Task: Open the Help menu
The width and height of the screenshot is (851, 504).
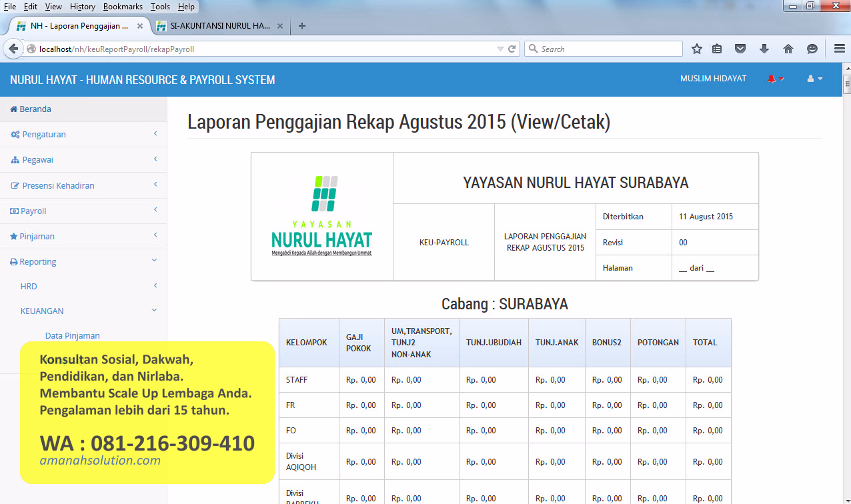Action: pyautogui.click(x=187, y=6)
